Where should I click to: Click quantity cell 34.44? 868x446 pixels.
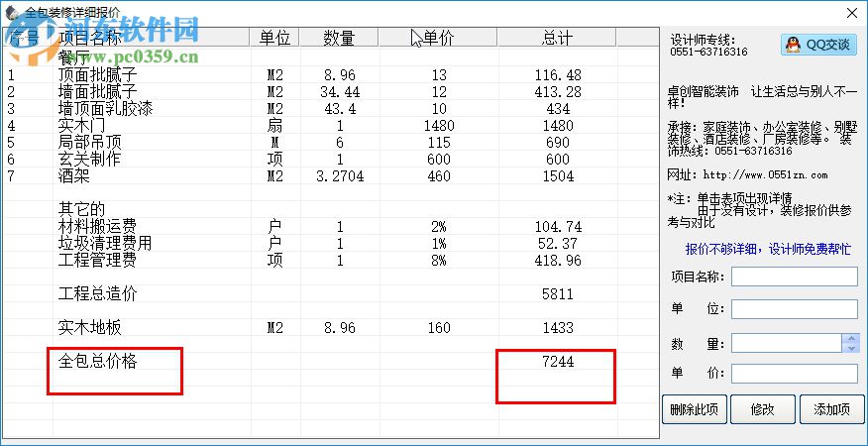pyautogui.click(x=339, y=92)
